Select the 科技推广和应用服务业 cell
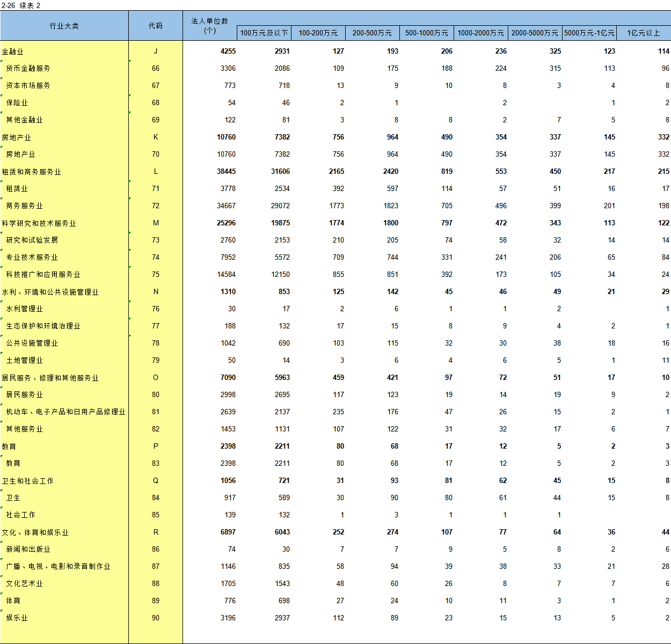The image size is (671, 644). point(43,275)
